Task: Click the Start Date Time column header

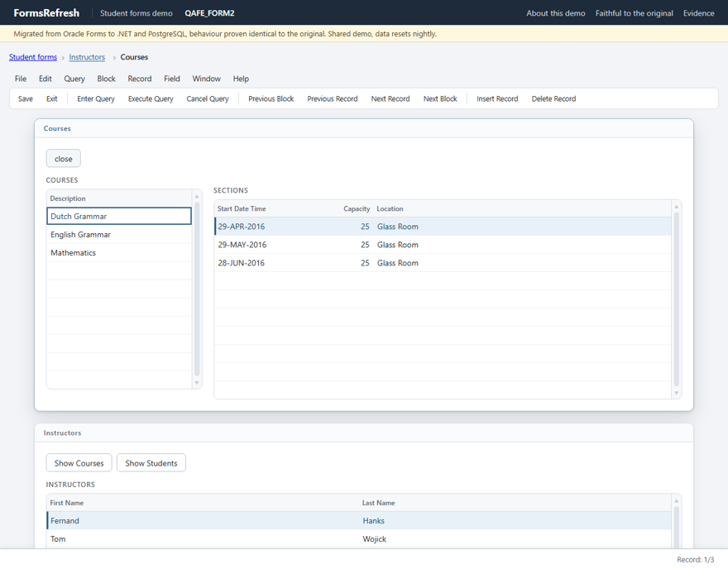Action: click(242, 209)
